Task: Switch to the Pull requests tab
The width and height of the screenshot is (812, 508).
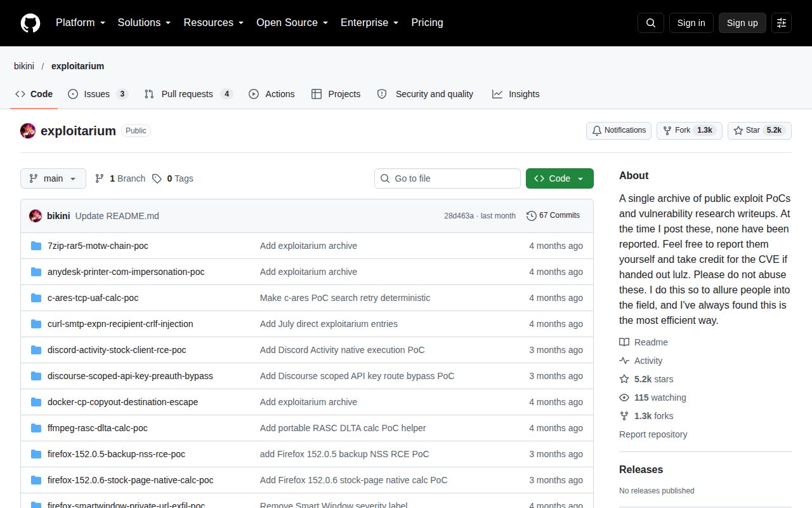Action: click(188, 94)
